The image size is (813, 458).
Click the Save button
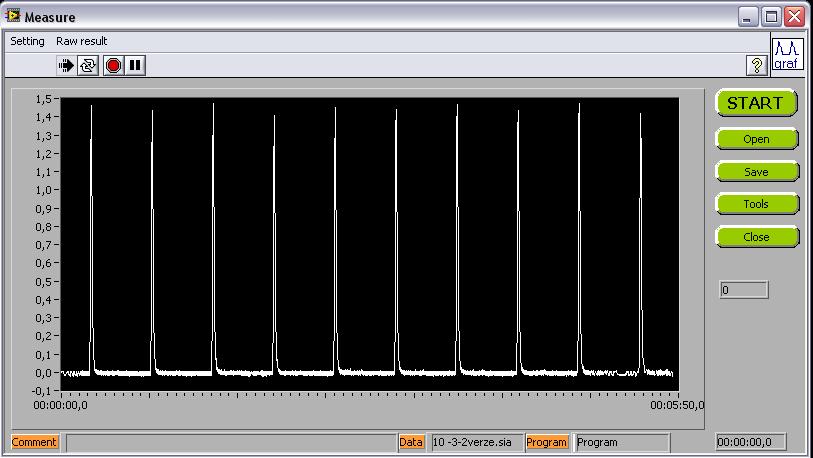756,172
